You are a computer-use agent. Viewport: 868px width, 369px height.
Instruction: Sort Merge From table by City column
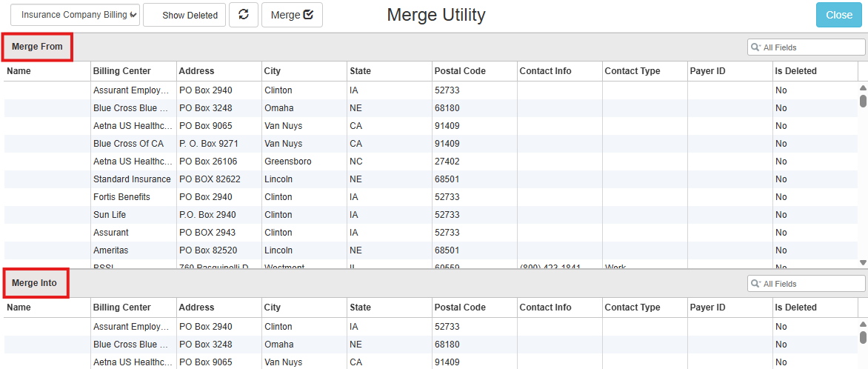tap(304, 71)
